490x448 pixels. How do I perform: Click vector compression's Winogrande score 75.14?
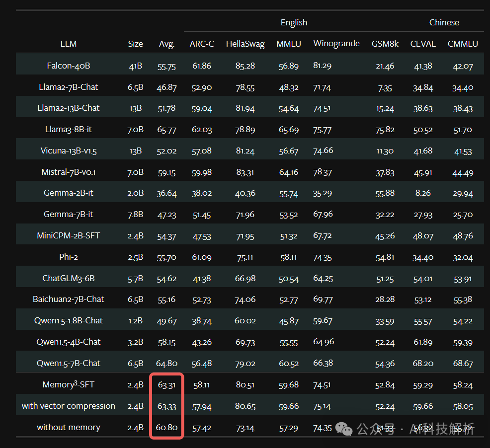(x=322, y=406)
